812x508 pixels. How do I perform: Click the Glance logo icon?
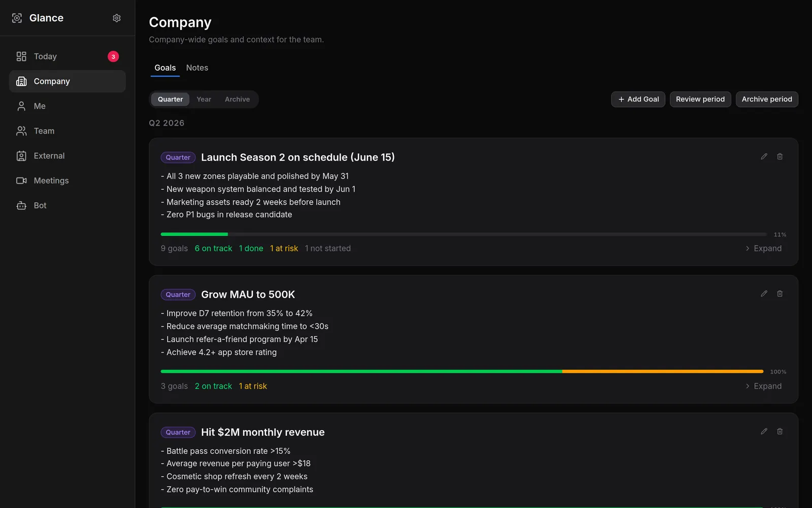tap(17, 18)
